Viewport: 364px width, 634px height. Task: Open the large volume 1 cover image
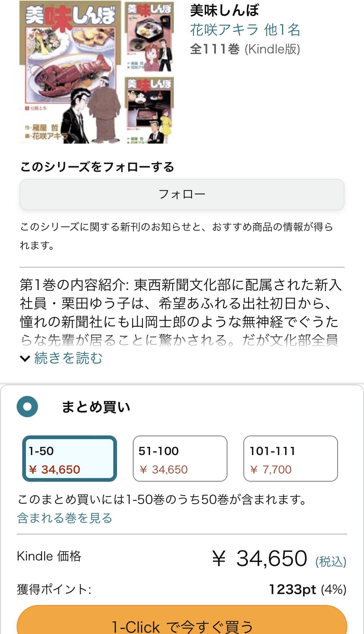[x=70, y=72]
